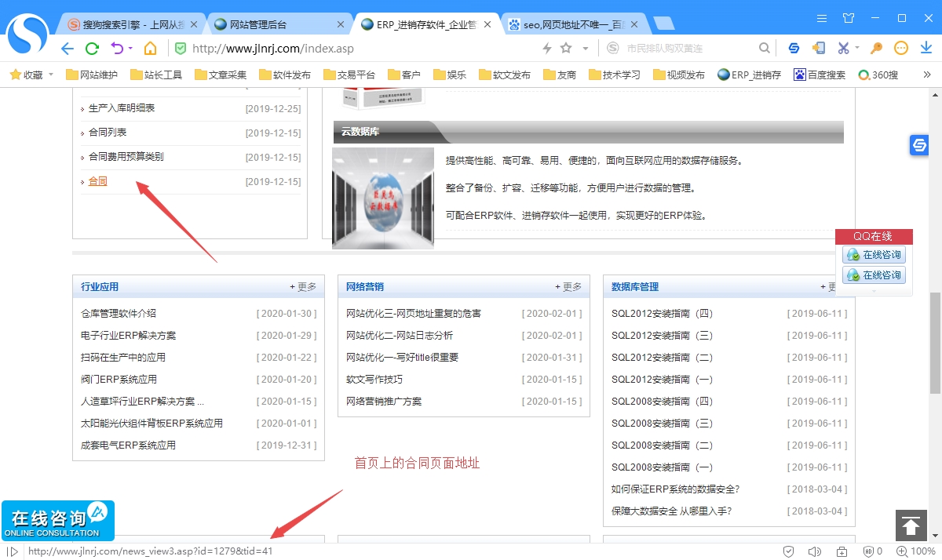The width and height of the screenshot is (942, 560).
Task: Expand the hidden bookmarks overflow chevron
Action: [927, 75]
